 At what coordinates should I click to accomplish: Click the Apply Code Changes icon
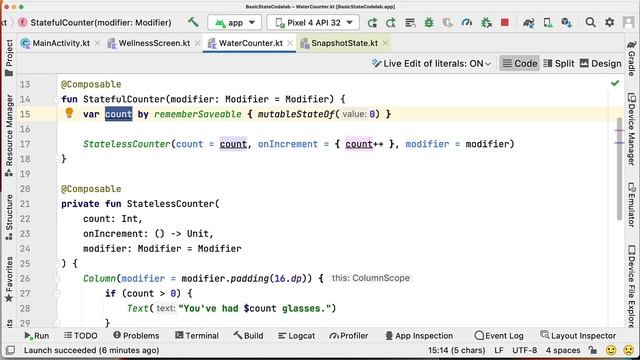click(391, 22)
